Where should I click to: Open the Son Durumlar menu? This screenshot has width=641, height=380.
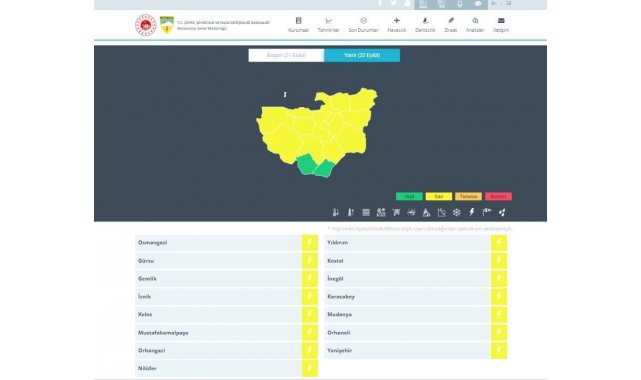[363, 25]
